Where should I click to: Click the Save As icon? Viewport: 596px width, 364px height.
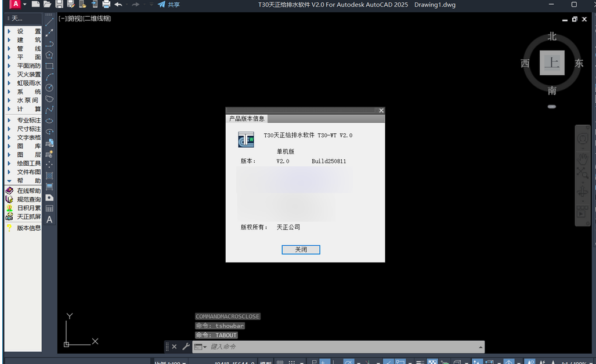pyautogui.click(x=71, y=4)
